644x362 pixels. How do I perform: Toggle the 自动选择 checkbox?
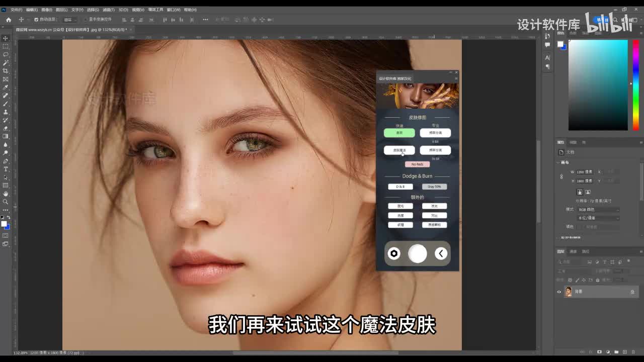[x=36, y=20]
